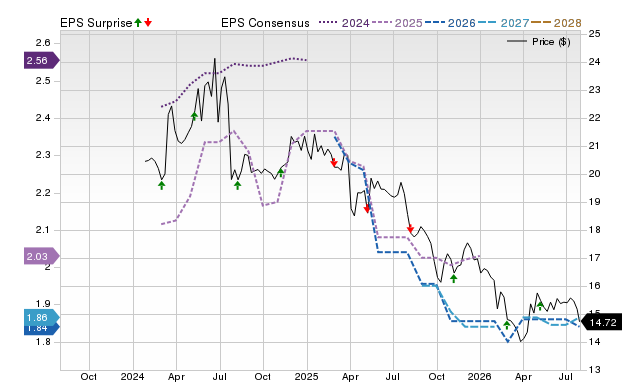Click the green surprise arrow near November 2025
Screen dimensions: 640x382
pos(453,278)
